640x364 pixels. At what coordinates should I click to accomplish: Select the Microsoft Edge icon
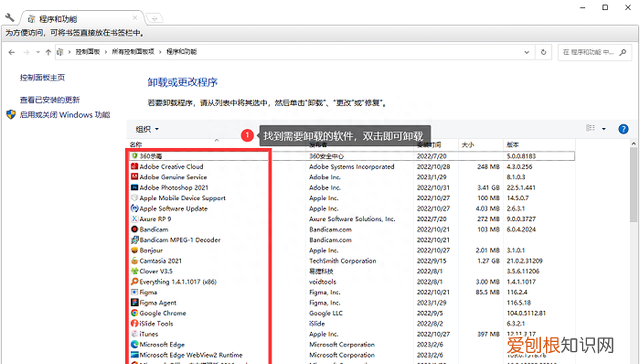click(135, 344)
